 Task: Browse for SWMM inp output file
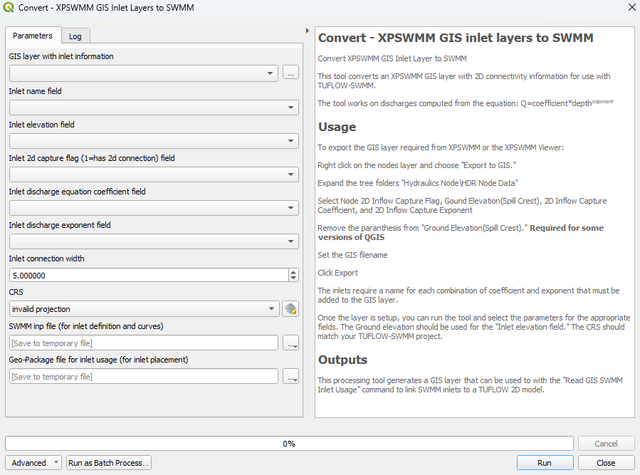291,343
